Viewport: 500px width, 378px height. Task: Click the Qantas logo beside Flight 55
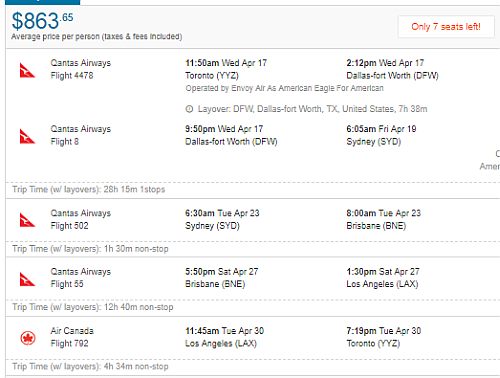[27, 279]
